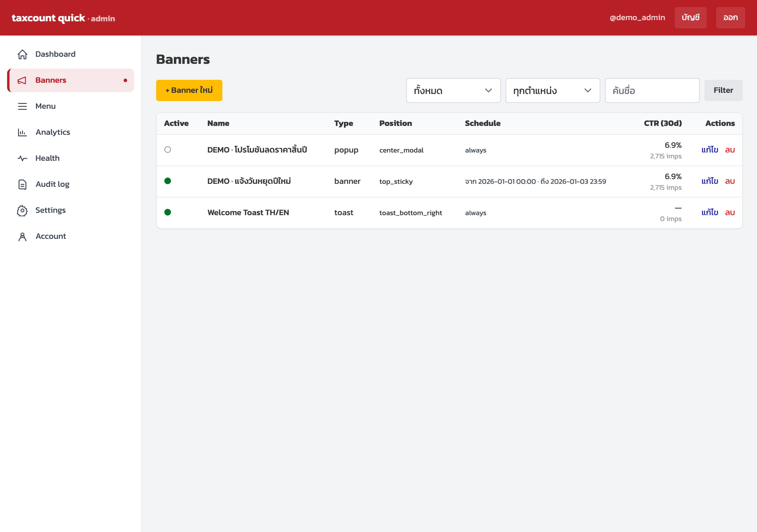The height and width of the screenshot is (532, 757).
Task: Click the Schedule column header
Action: [x=483, y=123]
